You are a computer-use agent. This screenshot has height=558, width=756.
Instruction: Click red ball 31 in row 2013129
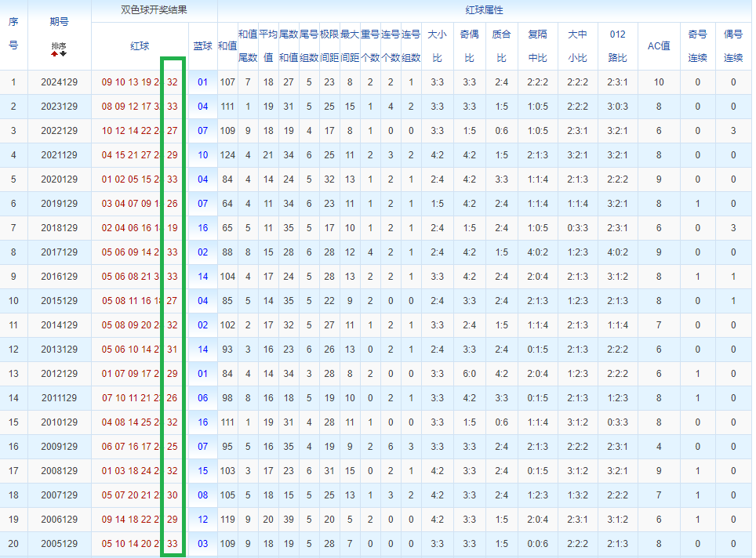(172, 350)
